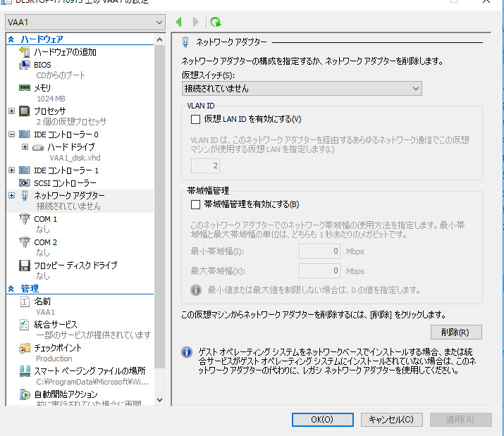This screenshot has width=504, height=436.
Task: Expand the プロセッサ tree node
Action: 11,111
